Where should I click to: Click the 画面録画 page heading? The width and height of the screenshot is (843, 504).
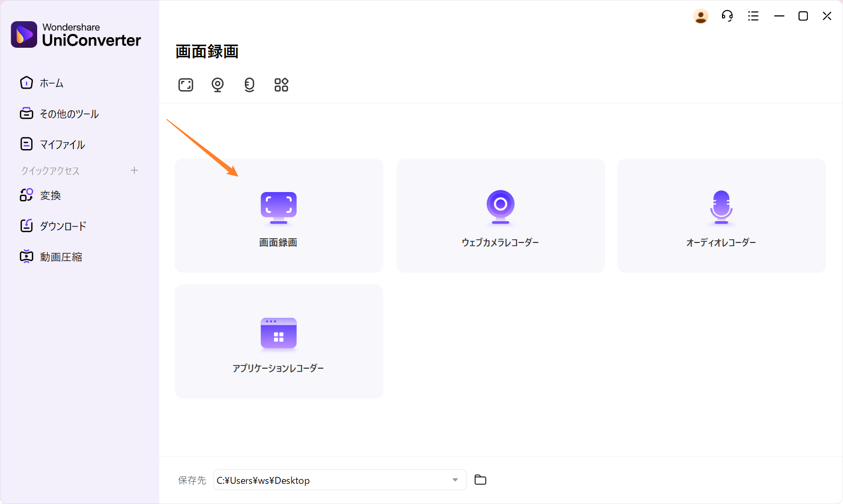click(x=207, y=51)
